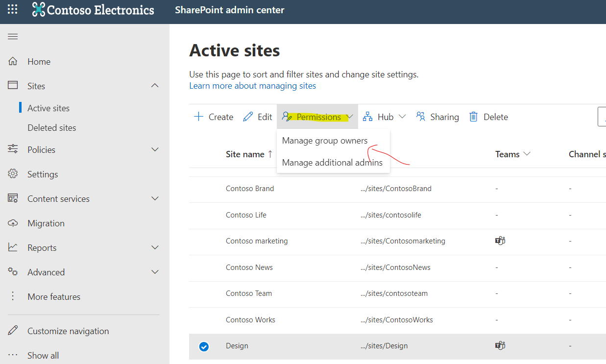
Task: Click the Reports chart icon
Action: pos(13,247)
